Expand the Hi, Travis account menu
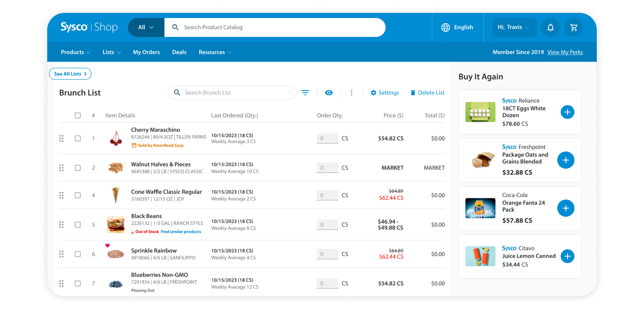Screen dimensions: 644x309 (514, 27)
